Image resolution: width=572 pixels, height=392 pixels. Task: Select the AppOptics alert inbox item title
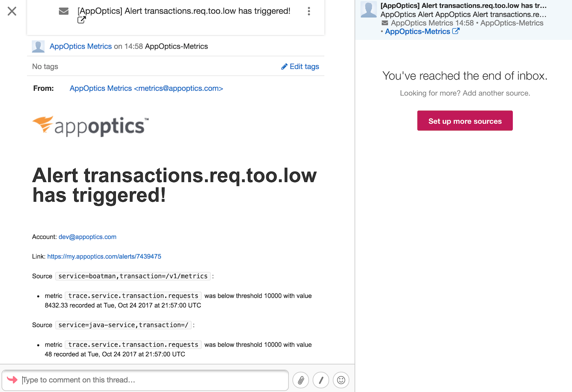463,6
